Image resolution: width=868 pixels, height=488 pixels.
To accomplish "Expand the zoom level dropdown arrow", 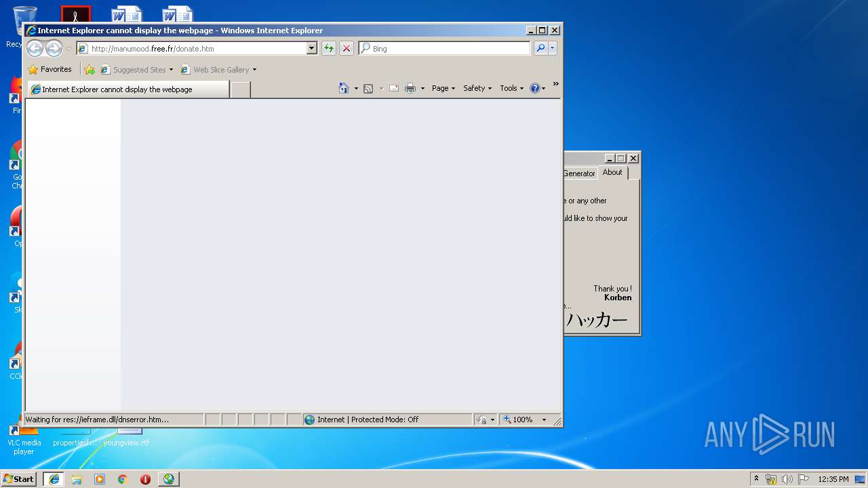I will tap(544, 420).
